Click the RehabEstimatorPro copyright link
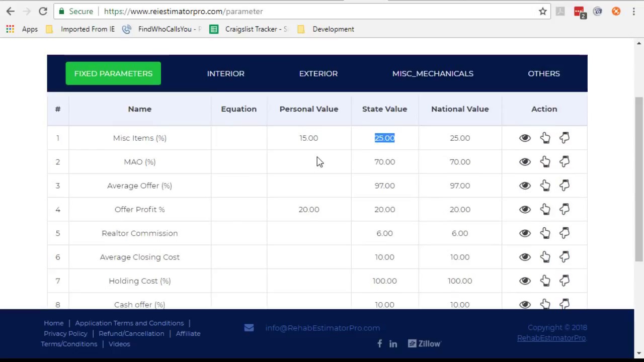The height and width of the screenshot is (362, 644). (551, 338)
